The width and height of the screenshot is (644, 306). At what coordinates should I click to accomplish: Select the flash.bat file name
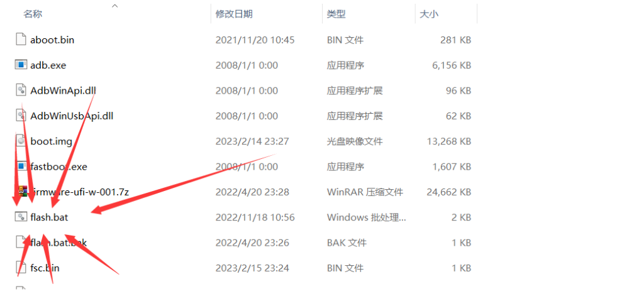coord(49,217)
